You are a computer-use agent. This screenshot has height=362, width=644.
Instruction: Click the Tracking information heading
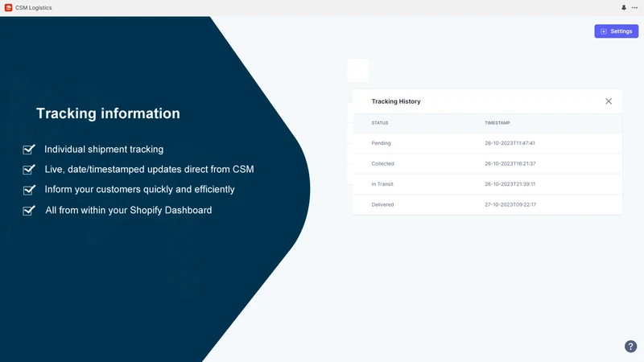tap(108, 113)
